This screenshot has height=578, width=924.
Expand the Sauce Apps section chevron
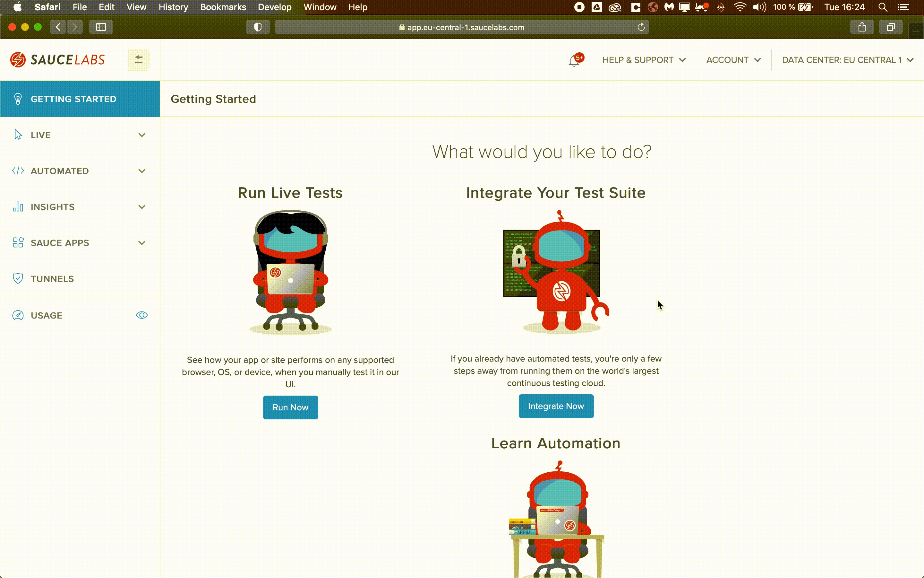click(x=142, y=243)
